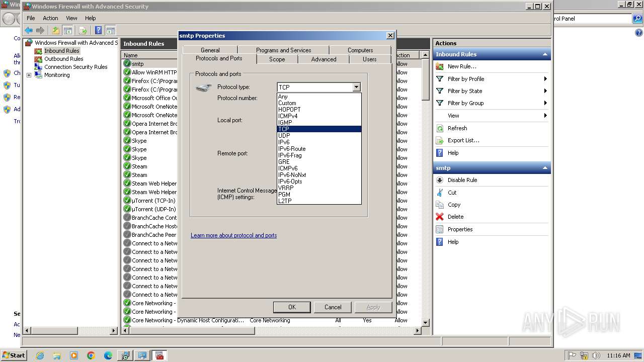
Task: Click New Rule icon in Actions pane
Action: (x=440, y=66)
